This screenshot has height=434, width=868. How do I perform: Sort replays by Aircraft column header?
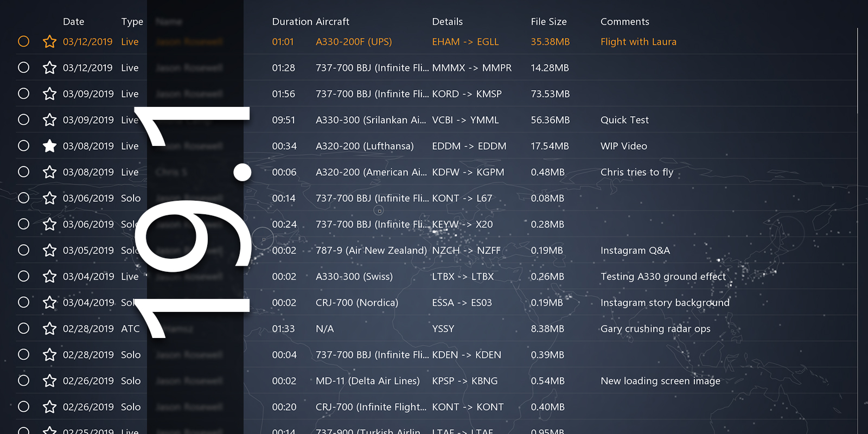pos(332,22)
